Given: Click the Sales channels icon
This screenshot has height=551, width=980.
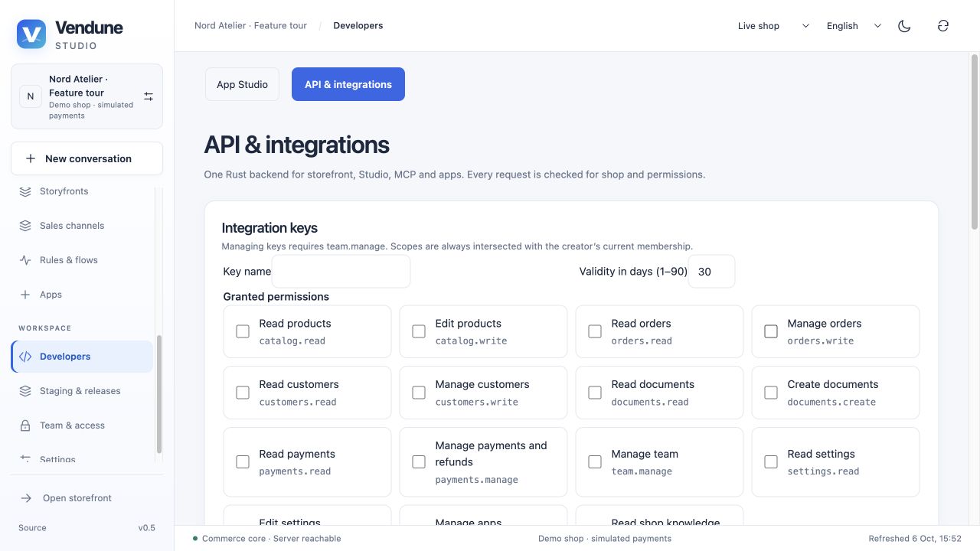Looking at the screenshot, I should (25, 226).
